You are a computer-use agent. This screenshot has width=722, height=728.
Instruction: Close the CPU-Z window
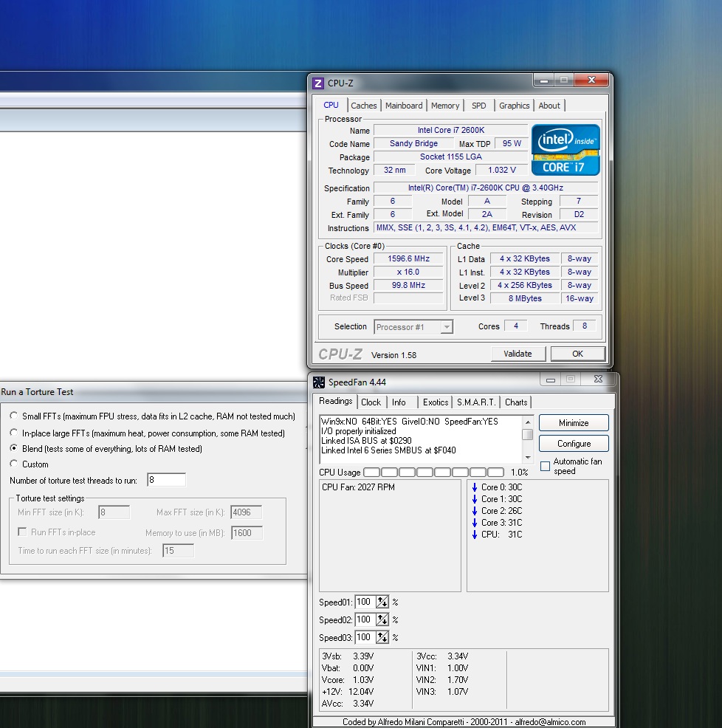pyautogui.click(x=591, y=80)
